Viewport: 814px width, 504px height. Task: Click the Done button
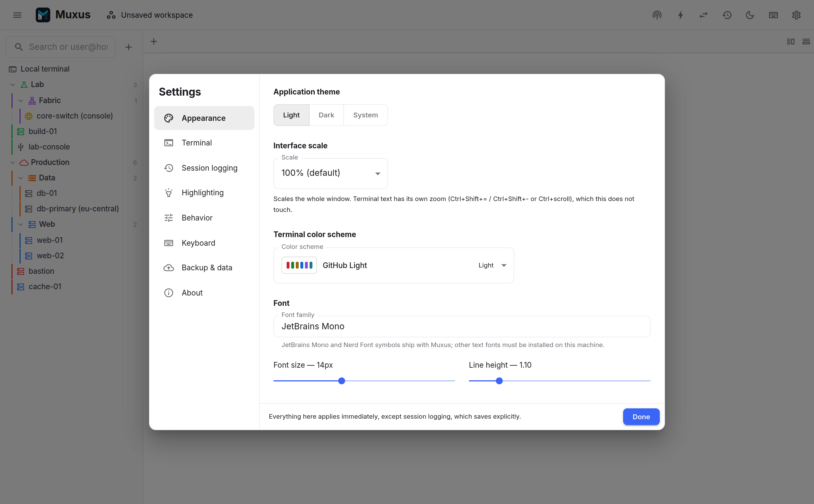click(641, 417)
